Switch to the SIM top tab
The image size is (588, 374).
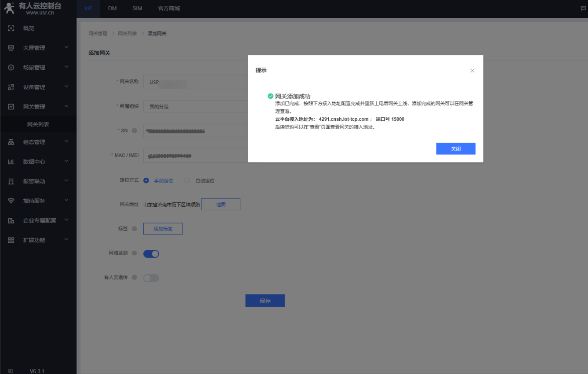(x=137, y=8)
